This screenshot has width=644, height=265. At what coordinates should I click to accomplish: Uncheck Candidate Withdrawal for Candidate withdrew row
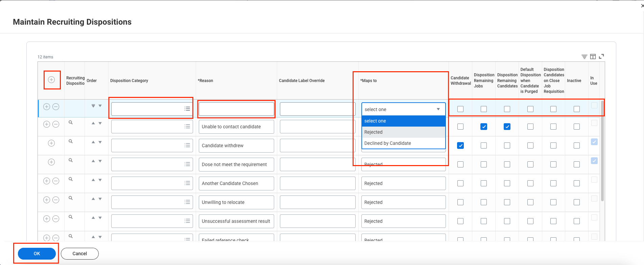(460, 145)
